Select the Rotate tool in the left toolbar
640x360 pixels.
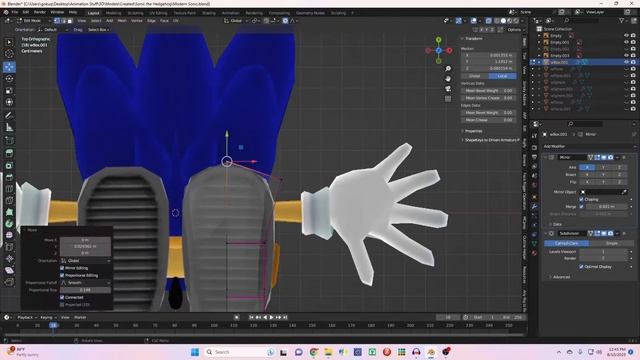(x=9, y=79)
